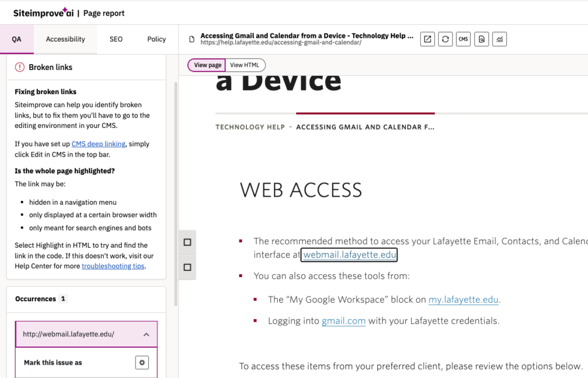Click the WEB ACCESS heading
588x378 pixels.
tap(301, 190)
